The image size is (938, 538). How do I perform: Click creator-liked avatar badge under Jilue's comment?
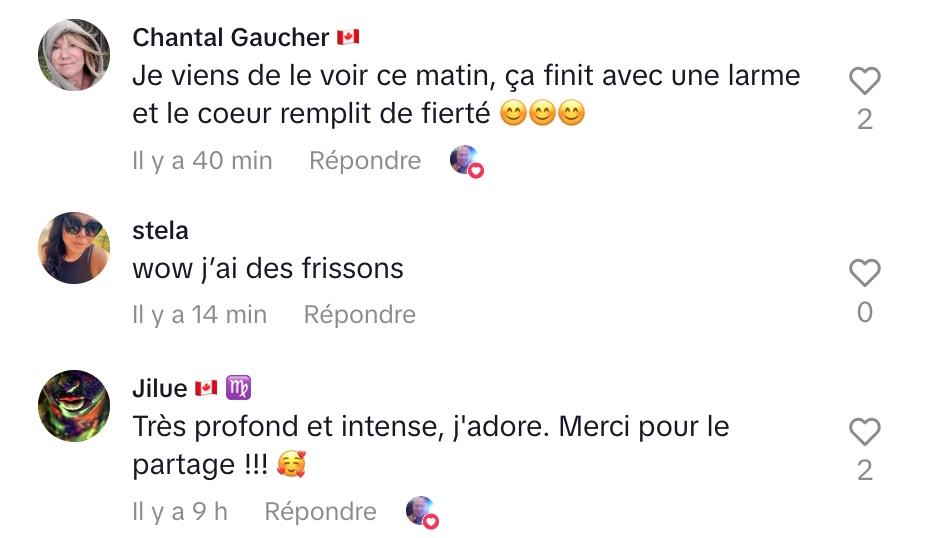point(422,512)
